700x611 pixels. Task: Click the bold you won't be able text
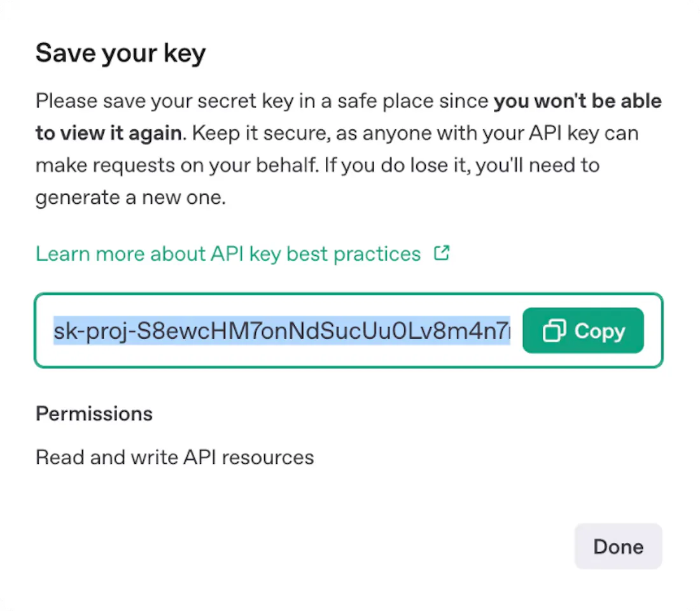tap(578, 101)
